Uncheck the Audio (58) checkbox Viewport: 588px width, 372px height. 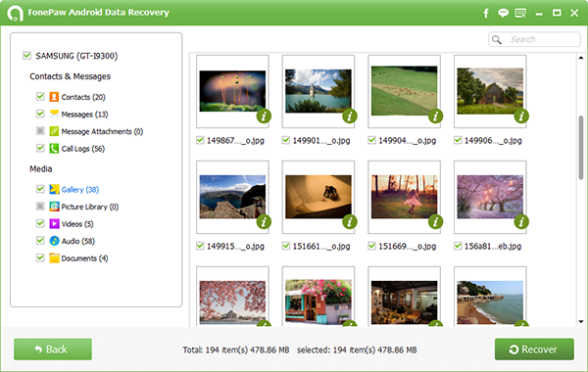(x=40, y=241)
